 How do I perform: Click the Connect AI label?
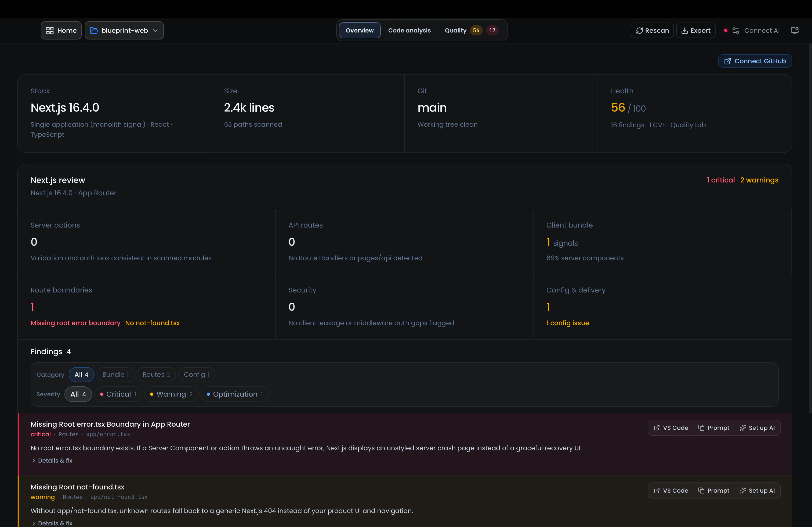[x=762, y=31]
